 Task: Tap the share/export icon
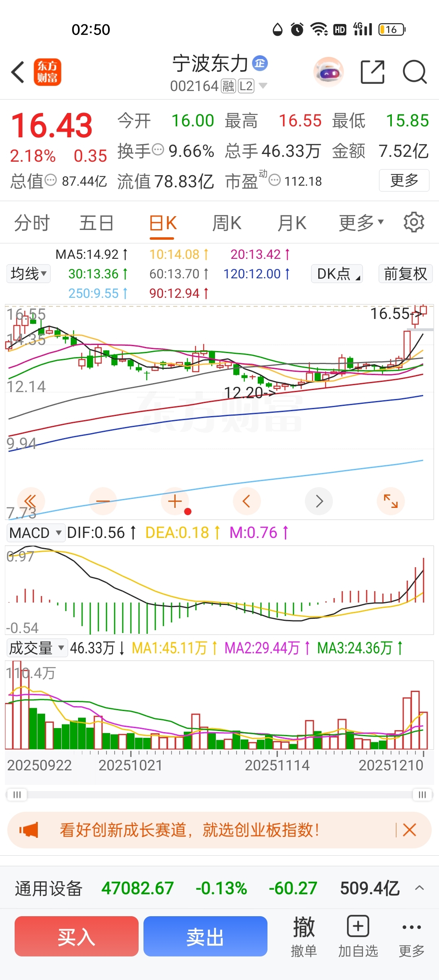click(373, 72)
